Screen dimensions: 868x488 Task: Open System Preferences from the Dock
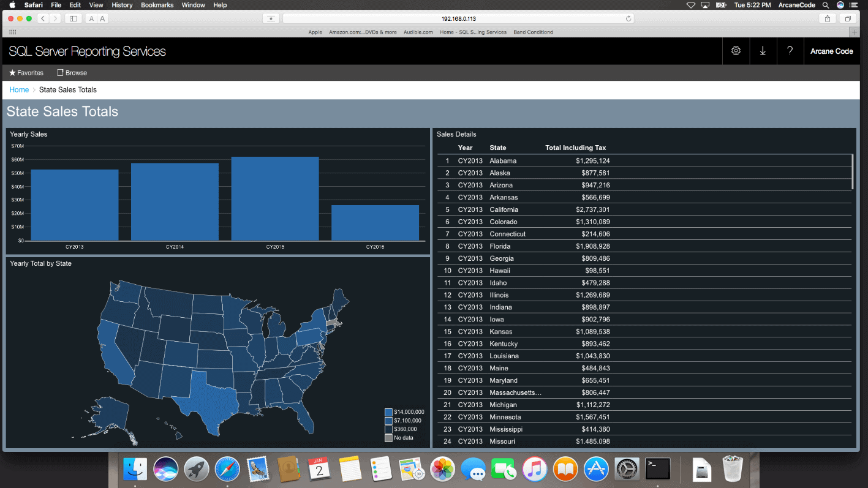click(627, 470)
